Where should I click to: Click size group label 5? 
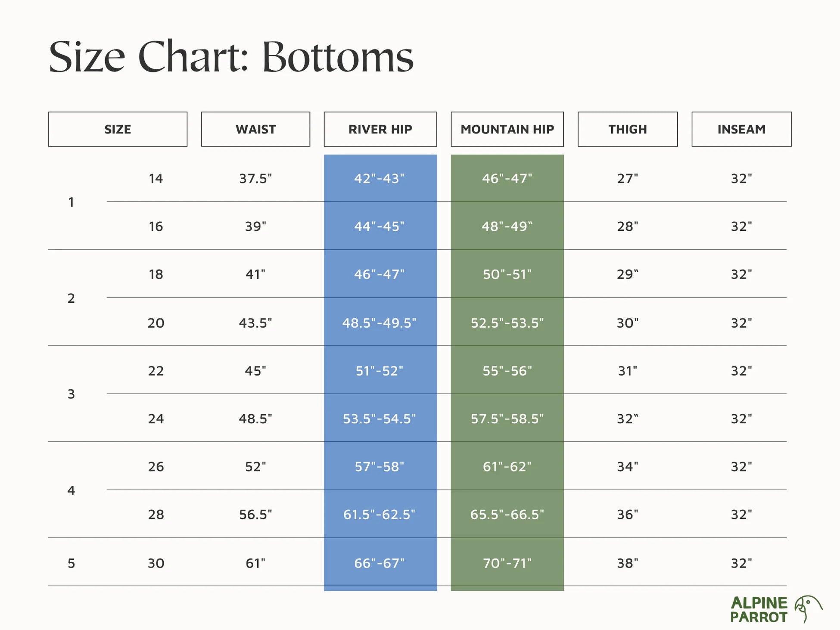tap(72, 563)
